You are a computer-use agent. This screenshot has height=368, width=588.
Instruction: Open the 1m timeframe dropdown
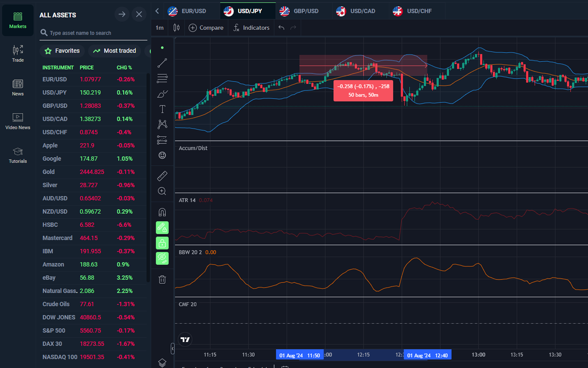[x=159, y=28]
